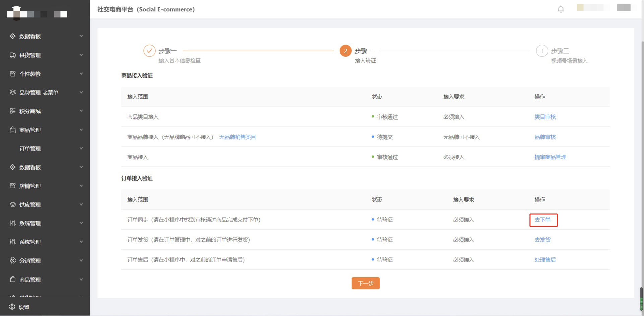Open the 分销管理 sidebar menu
This screenshot has height=316, width=644.
pyautogui.click(x=45, y=260)
